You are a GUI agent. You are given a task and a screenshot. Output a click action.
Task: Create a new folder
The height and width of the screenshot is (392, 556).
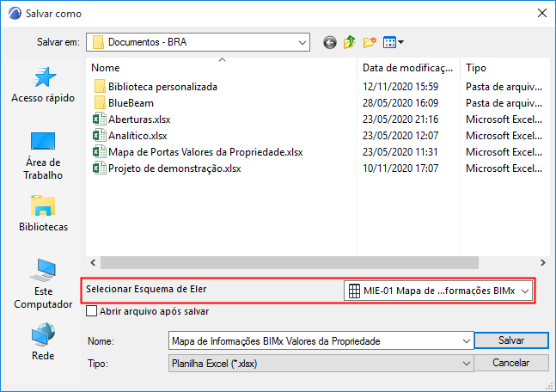coord(370,42)
